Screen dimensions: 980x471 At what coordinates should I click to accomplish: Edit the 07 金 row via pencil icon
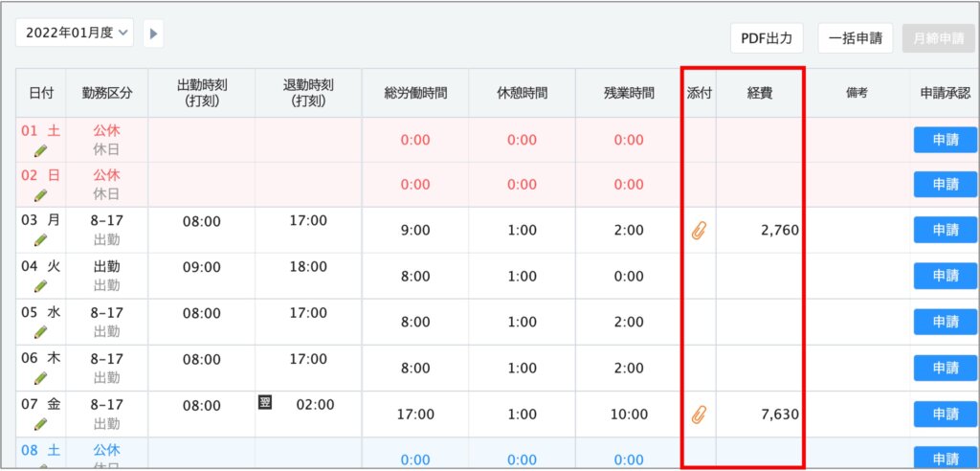click(40, 423)
